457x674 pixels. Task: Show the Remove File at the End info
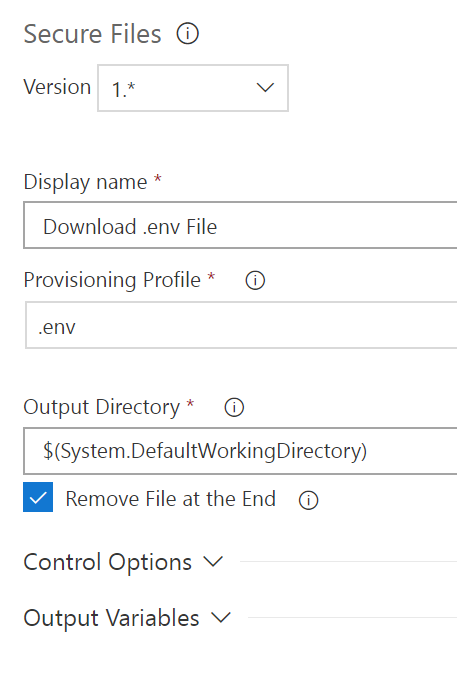308,500
